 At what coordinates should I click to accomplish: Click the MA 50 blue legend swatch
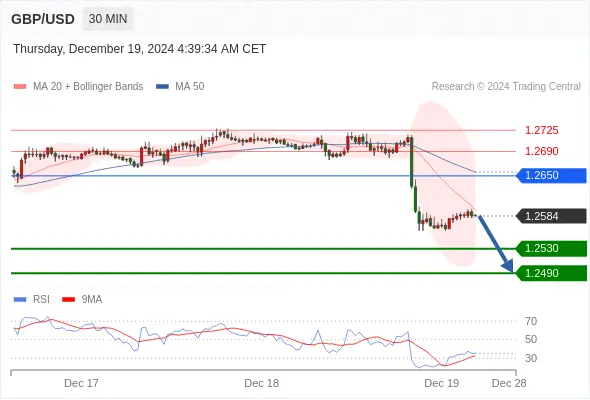pos(162,87)
